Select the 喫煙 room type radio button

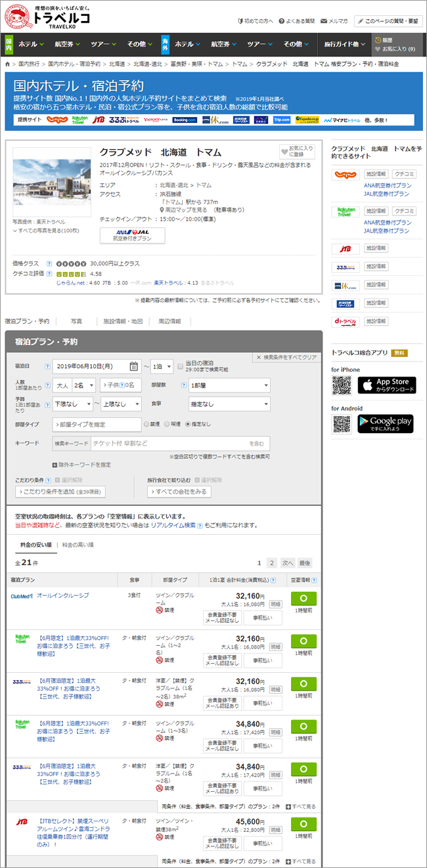click(168, 424)
